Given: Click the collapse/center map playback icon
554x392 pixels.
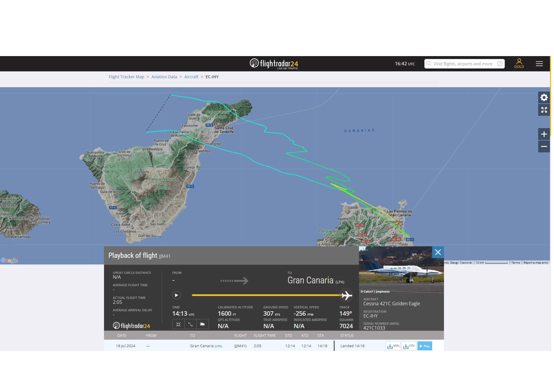Looking at the screenshot, I should tap(178, 324).
